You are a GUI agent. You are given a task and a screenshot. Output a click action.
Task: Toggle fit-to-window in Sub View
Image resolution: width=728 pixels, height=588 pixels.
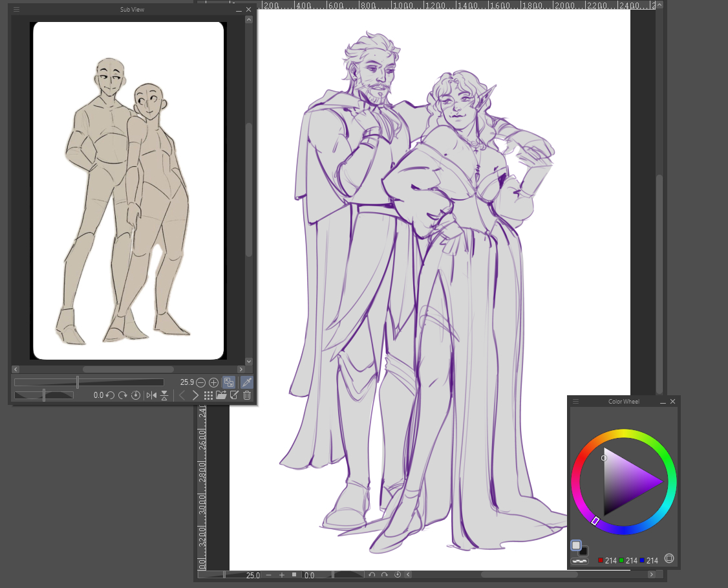coord(228,382)
